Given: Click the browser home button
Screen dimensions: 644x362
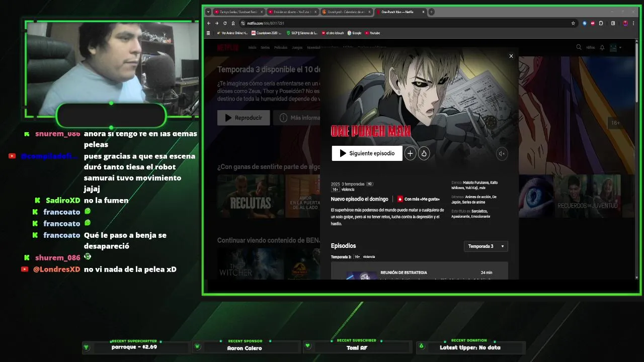Looking at the screenshot, I should pos(233,23).
